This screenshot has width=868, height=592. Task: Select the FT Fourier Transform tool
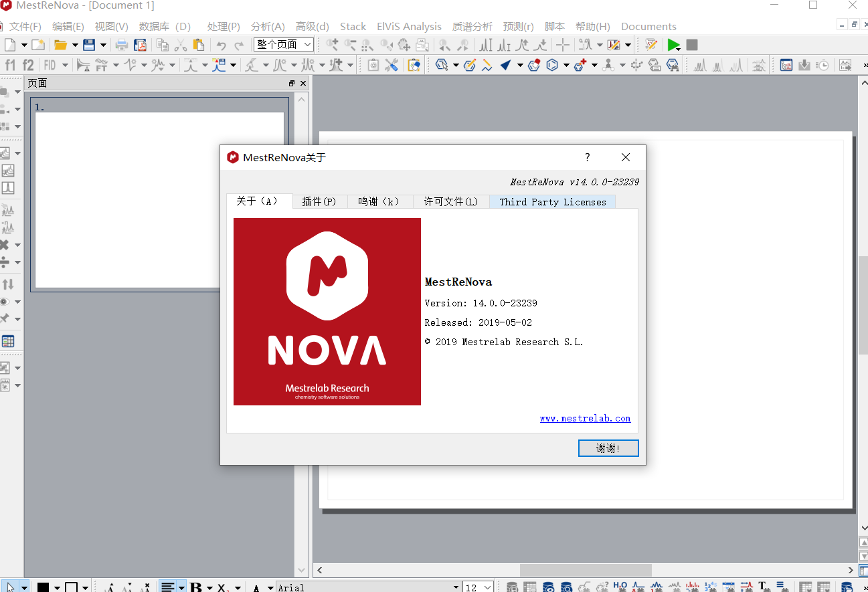[x=102, y=64]
